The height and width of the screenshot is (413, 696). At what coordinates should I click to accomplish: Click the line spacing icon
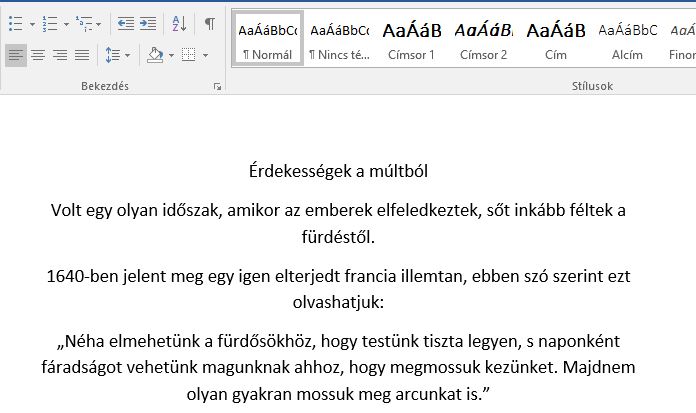[112, 54]
